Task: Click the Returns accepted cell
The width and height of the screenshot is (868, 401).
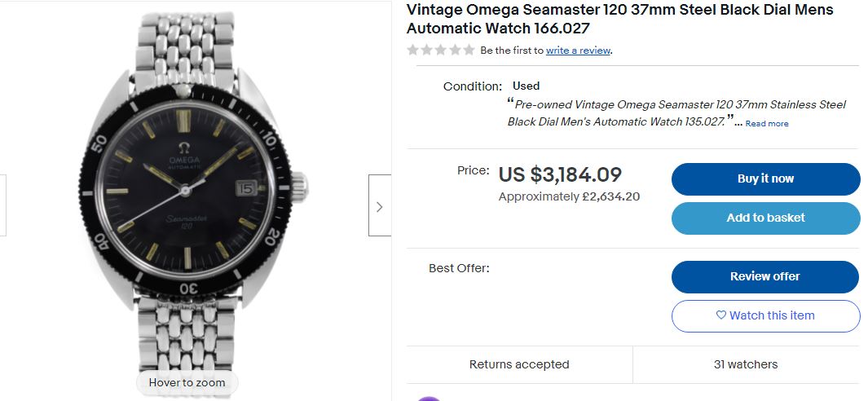Action: [x=519, y=364]
